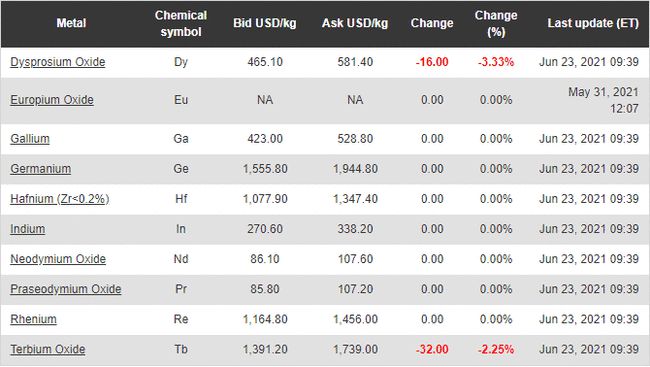Click the Change (%) column header

pyautogui.click(x=496, y=23)
